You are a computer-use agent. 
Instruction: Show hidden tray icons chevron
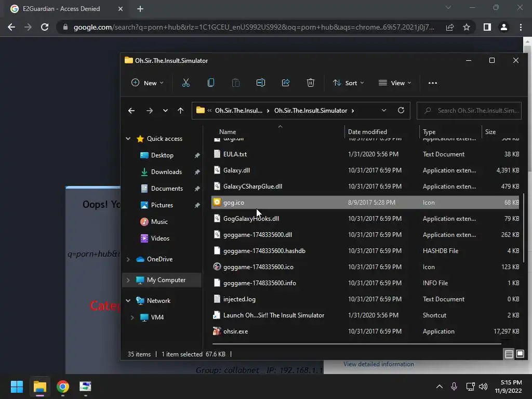click(440, 387)
